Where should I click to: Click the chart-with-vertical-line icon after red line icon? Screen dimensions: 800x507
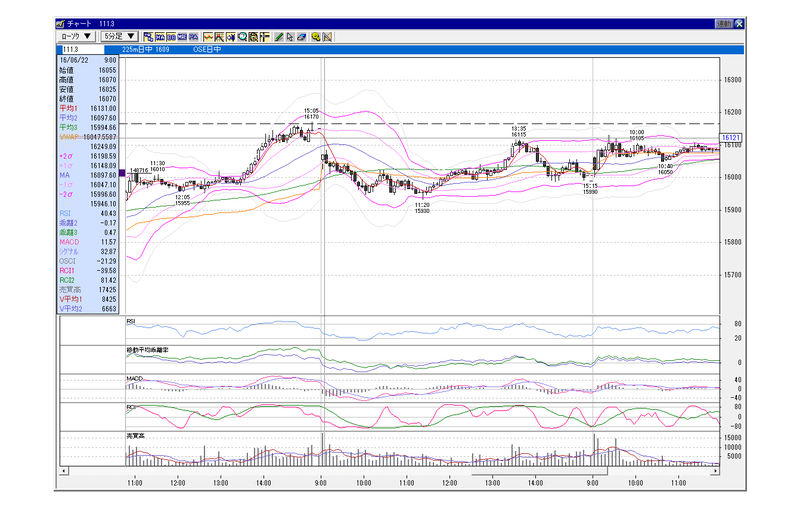tap(219, 37)
